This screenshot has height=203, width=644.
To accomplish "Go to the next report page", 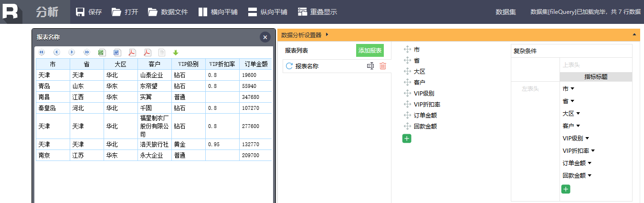I will tap(72, 52).
